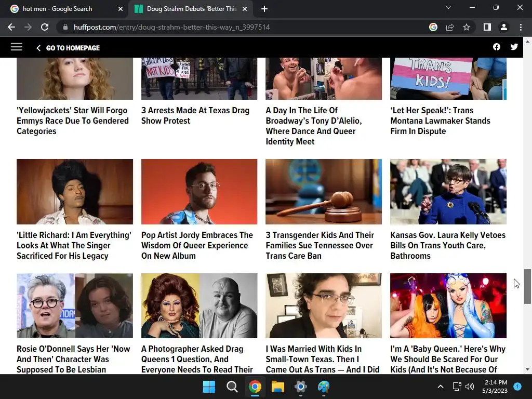Image resolution: width=532 pixels, height=399 pixels.
Task: Bookmark this page with star icon
Action: click(x=467, y=27)
